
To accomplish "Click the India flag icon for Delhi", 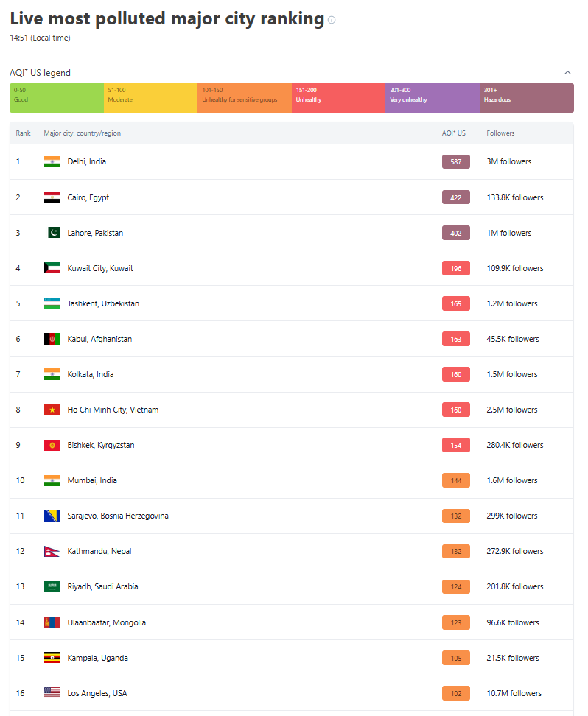I will tap(52, 161).
